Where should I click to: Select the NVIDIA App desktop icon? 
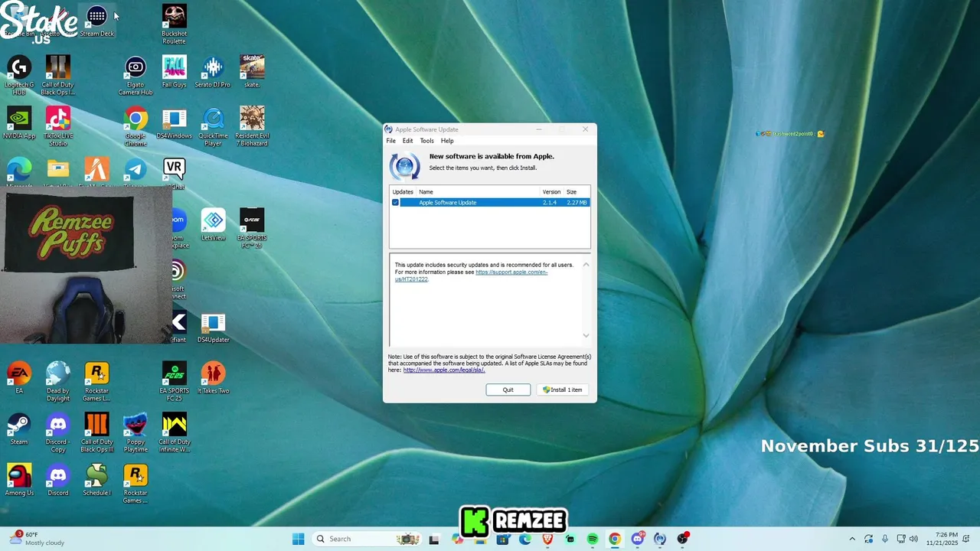(19, 122)
